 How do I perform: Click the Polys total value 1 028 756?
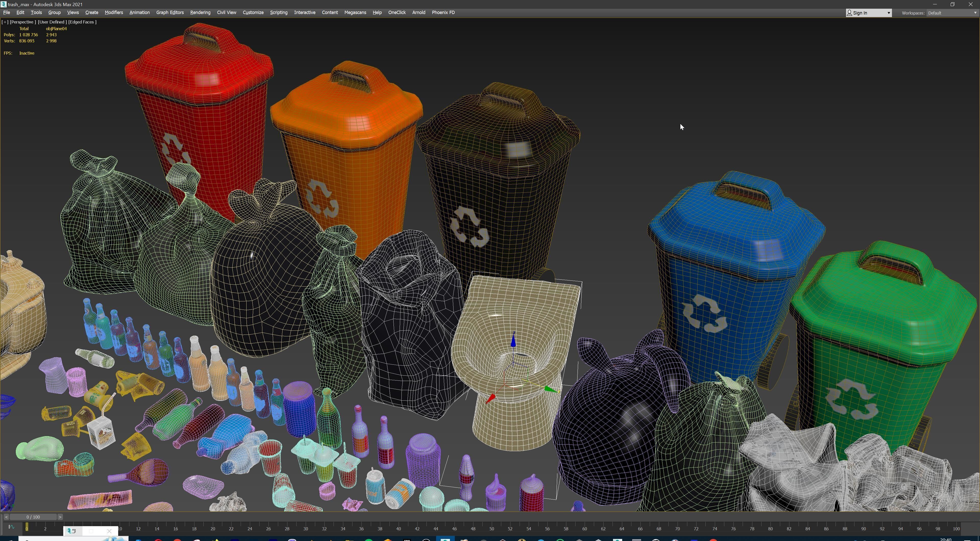tap(29, 35)
